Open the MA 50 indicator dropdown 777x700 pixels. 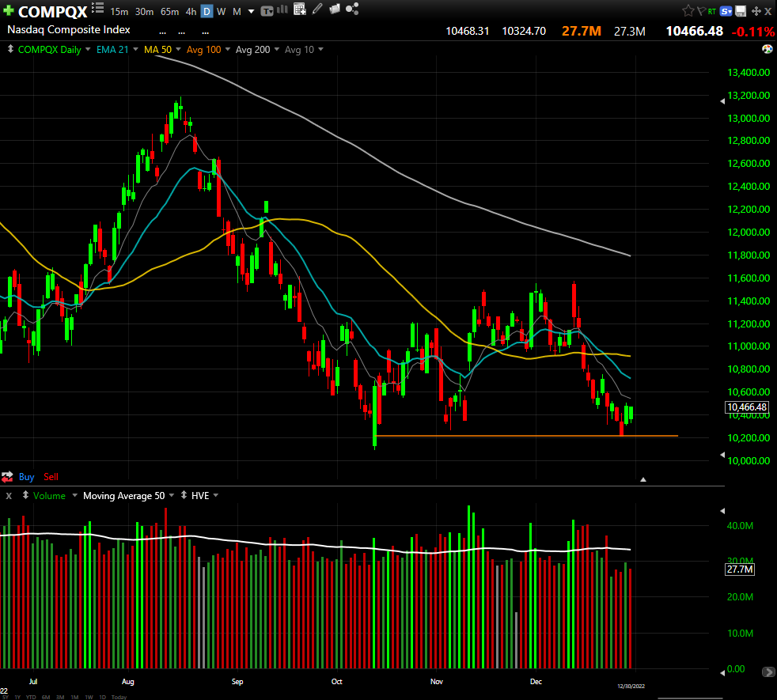click(178, 49)
